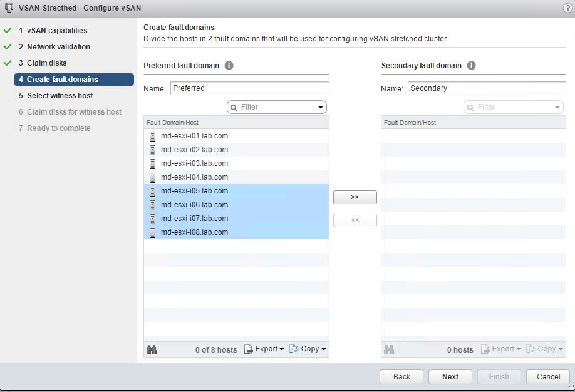
Task: Click the dialog resize grip at corner
Action: point(571,386)
